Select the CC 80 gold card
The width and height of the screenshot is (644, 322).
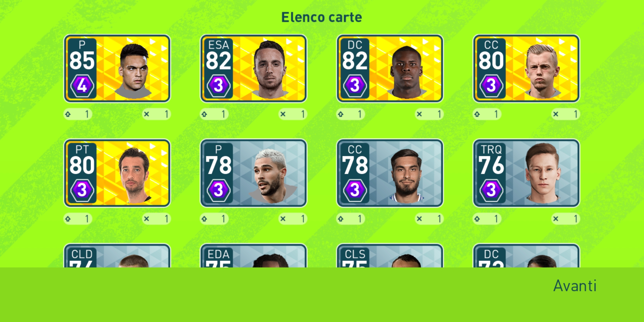coord(526,68)
